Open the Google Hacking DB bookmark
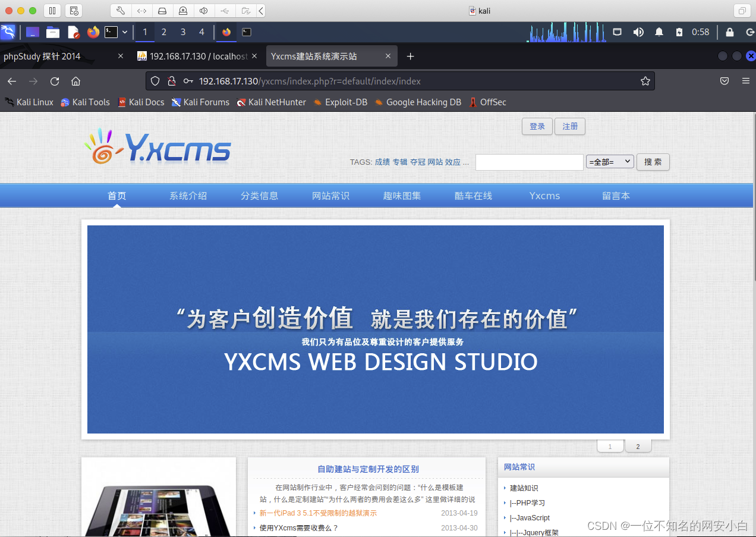The width and height of the screenshot is (756, 537). [418, 102]
